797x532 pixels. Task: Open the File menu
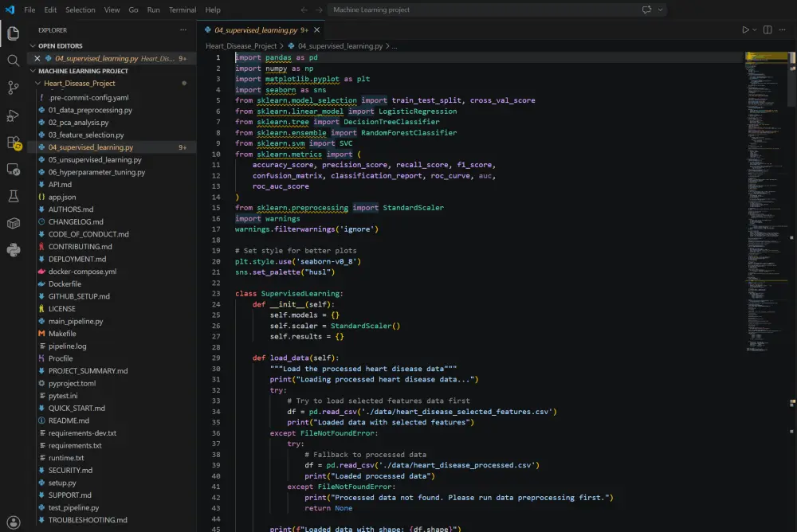click(x=29, y=10)
